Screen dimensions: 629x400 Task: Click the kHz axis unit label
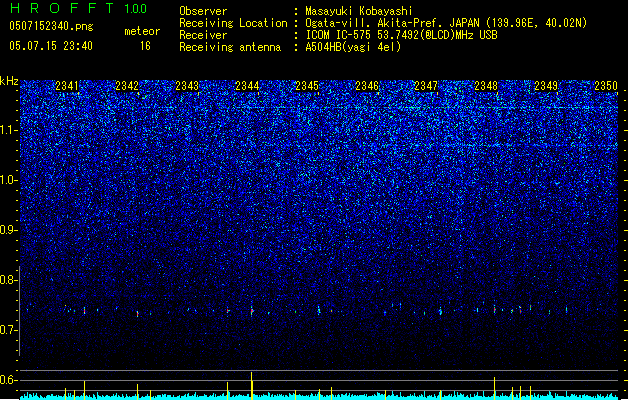(9, 81)
